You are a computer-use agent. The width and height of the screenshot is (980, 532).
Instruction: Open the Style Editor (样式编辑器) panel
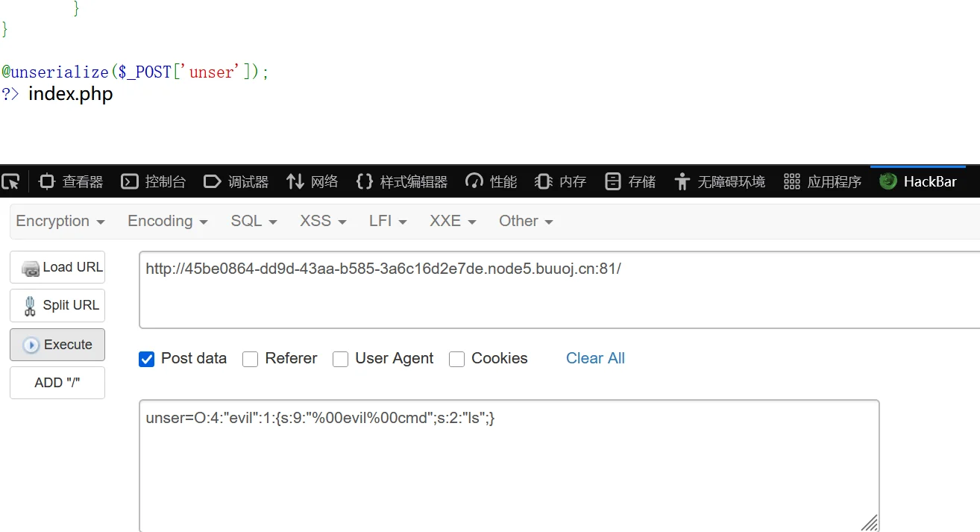tap(402, 181)
